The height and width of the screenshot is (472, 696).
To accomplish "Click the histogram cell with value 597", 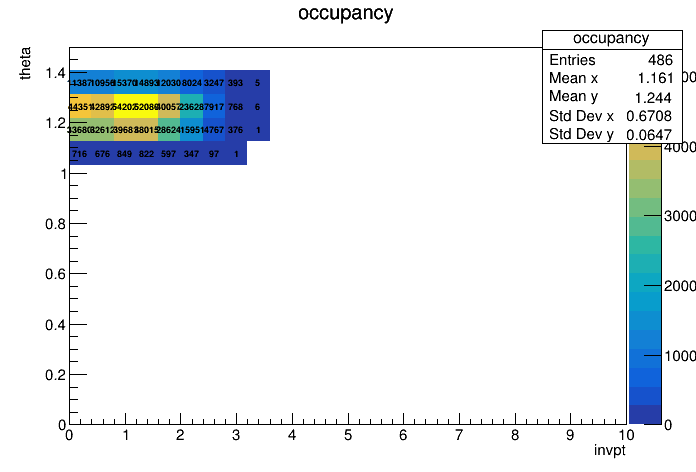I will pos(169,153).
